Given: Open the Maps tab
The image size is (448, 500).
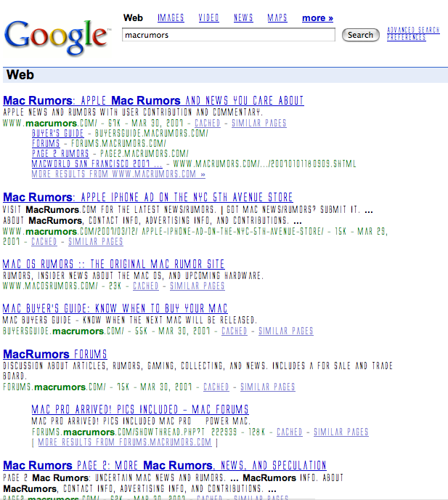Looking at the screenshot, I should pos(277,18).
